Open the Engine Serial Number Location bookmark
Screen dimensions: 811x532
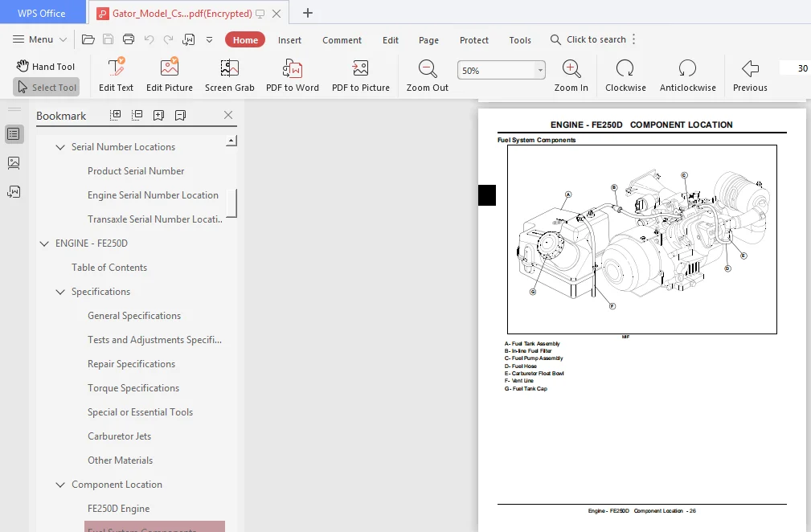153,195
